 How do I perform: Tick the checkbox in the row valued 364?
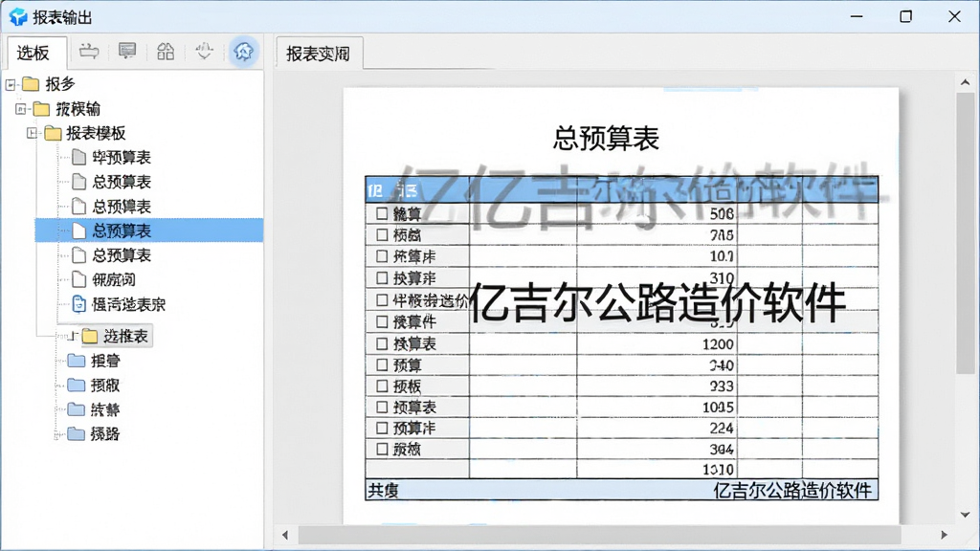pyautogui.click(x=382, y=450)
